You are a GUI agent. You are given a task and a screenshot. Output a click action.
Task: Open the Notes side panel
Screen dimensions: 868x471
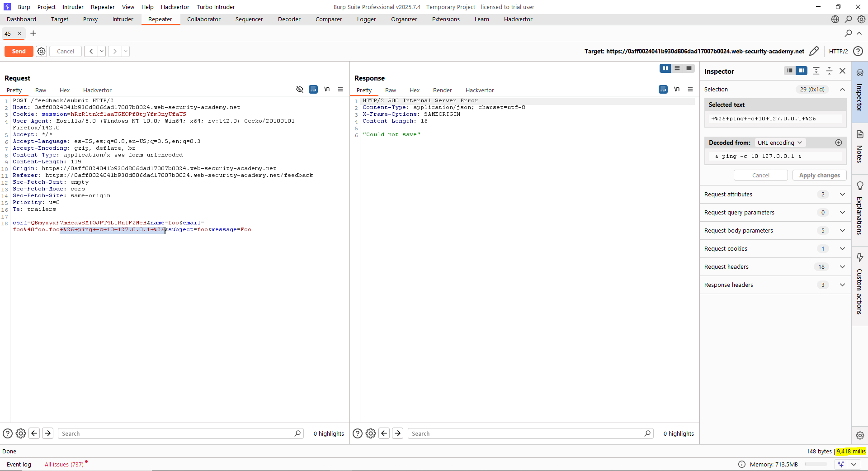[x=859, y=147]
